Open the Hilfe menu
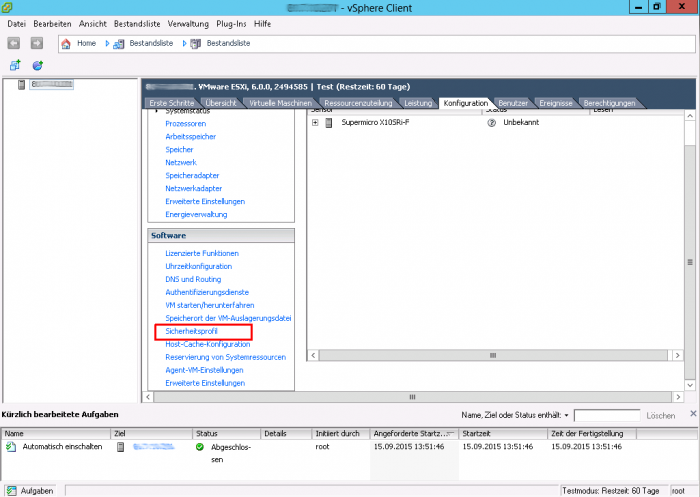The image size is (700, 497). tap(262, 24)
